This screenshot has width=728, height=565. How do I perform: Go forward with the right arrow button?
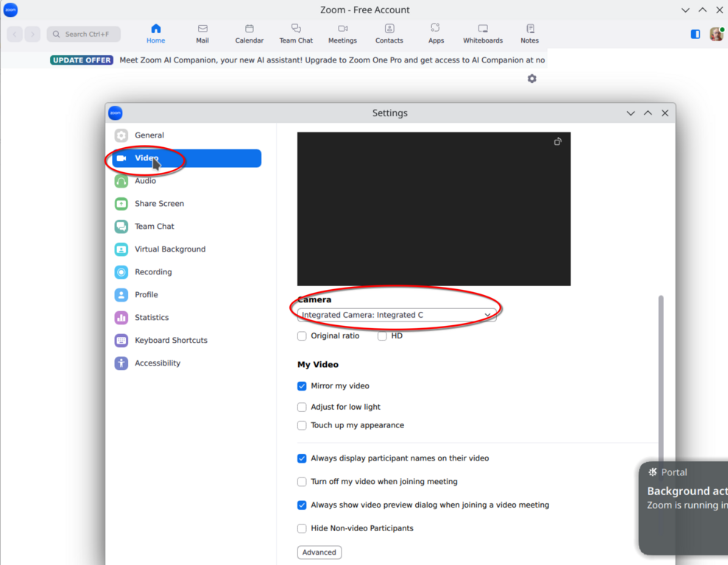[x=32, y=34]
